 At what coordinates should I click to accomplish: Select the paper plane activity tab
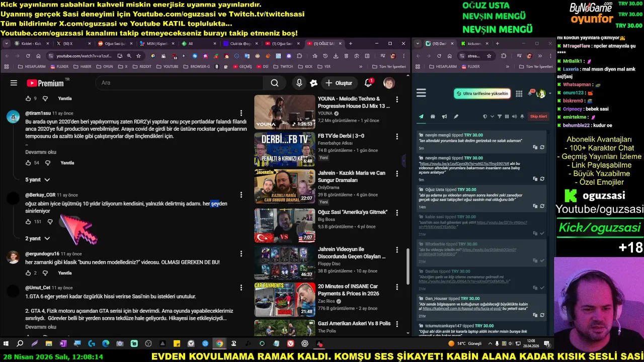click(x=421, y=117)
